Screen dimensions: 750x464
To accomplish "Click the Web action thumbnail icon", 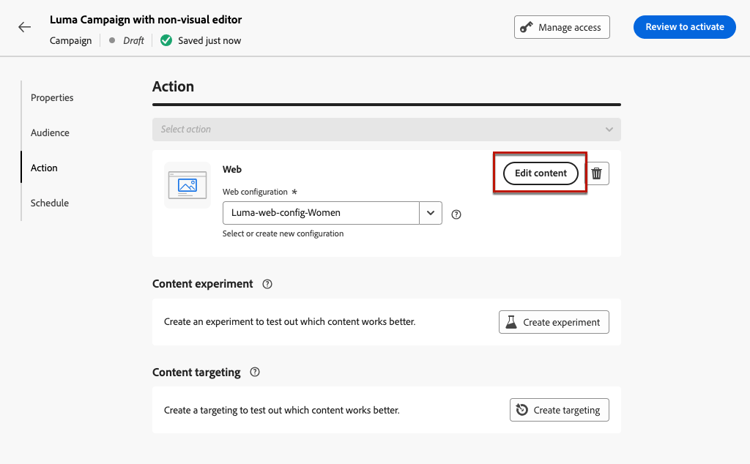I will pos(187,186).
